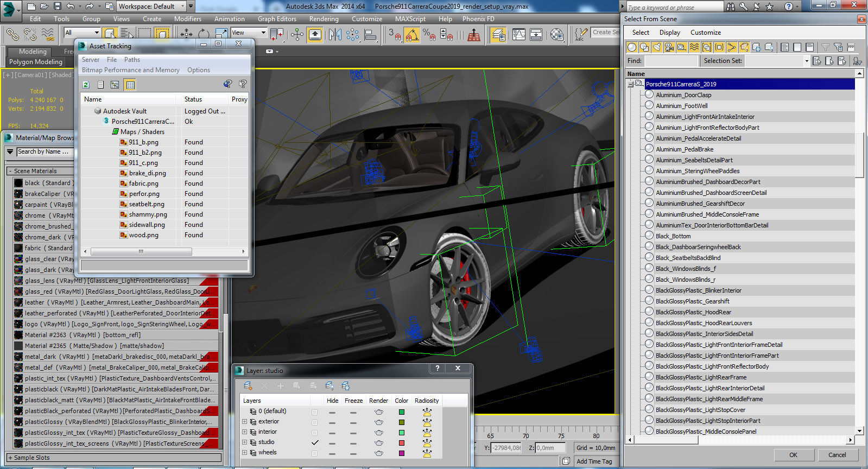Open the Modifiers menu

pyautogui.click(x=187, y=19)
